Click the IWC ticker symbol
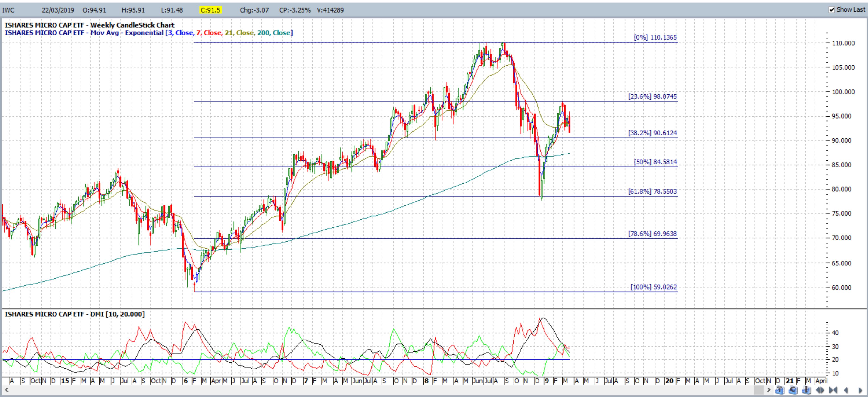Screen dimensions: 868x397 pyautogui.click(x=8, y=10)
